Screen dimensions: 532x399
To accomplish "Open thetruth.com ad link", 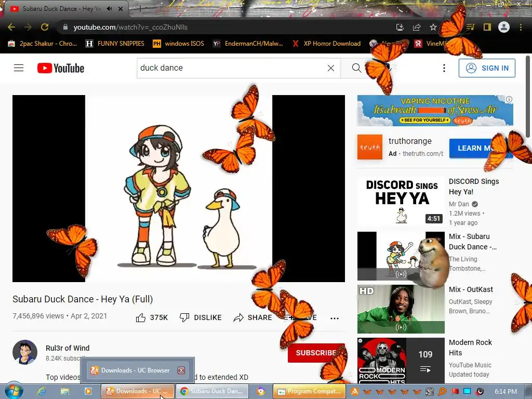I will 423,154.
